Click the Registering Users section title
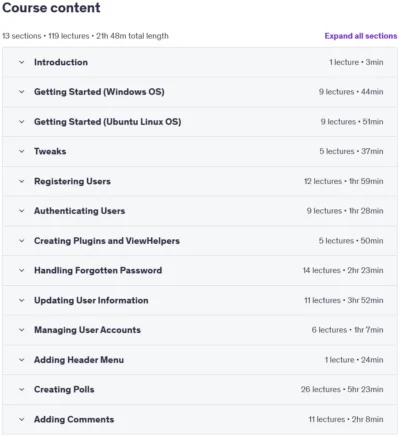 pyautogui.click(x=72, y=181)
